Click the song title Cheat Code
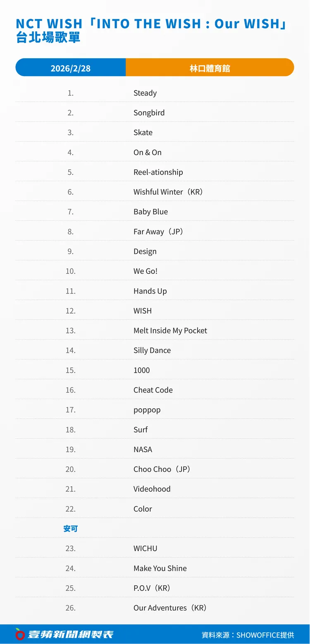310x644 pixels. [153, 390]
